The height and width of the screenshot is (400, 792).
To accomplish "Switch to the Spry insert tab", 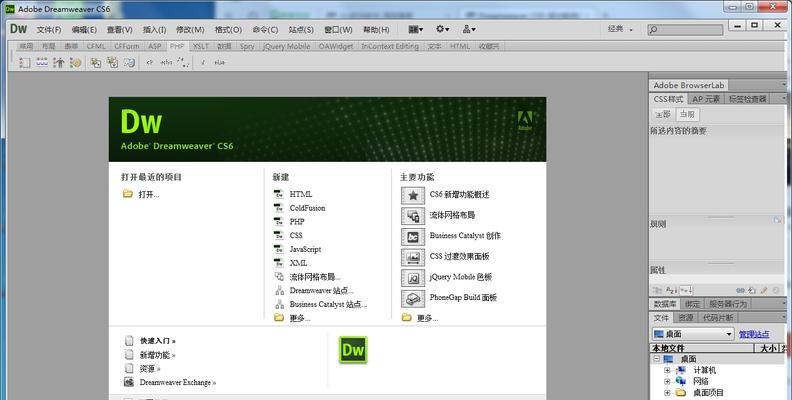I will (247, 46).
